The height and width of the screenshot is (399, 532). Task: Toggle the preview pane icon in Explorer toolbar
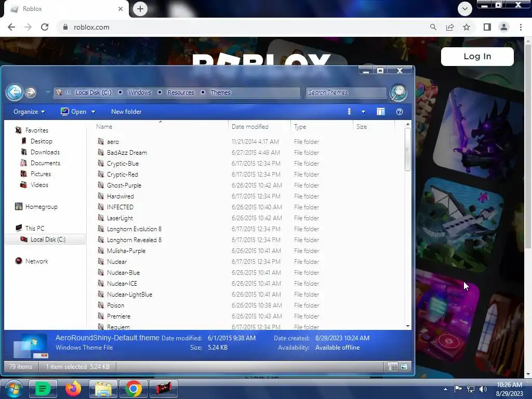[381, 112]
